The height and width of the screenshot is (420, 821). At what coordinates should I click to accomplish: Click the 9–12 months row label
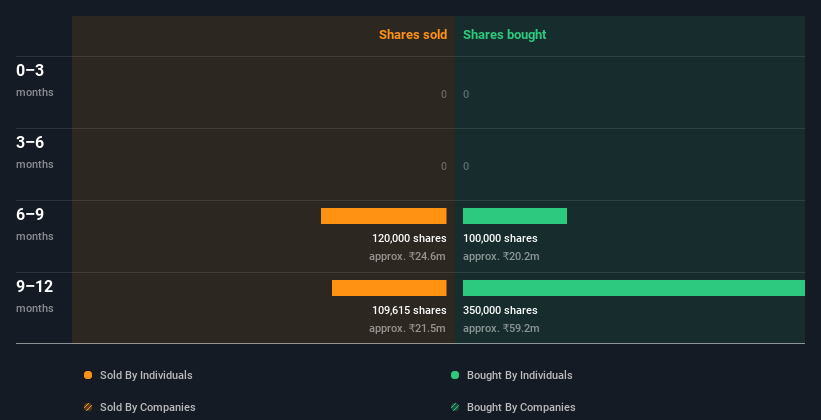(35, 296)
